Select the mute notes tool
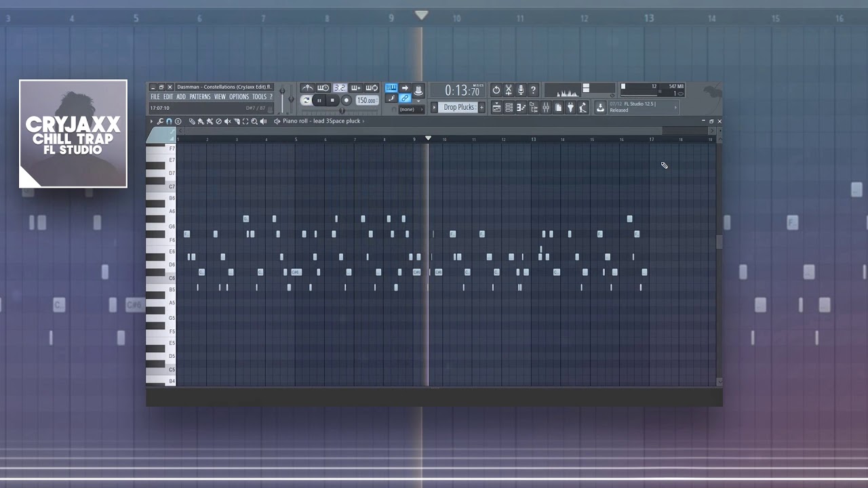 tap(227, 121)
